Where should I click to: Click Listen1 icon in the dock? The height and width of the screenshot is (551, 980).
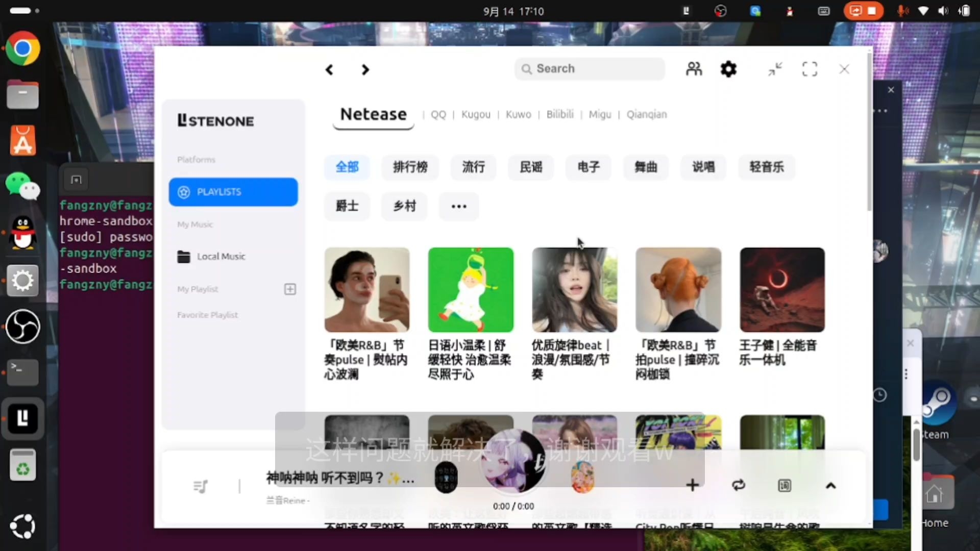22,419
